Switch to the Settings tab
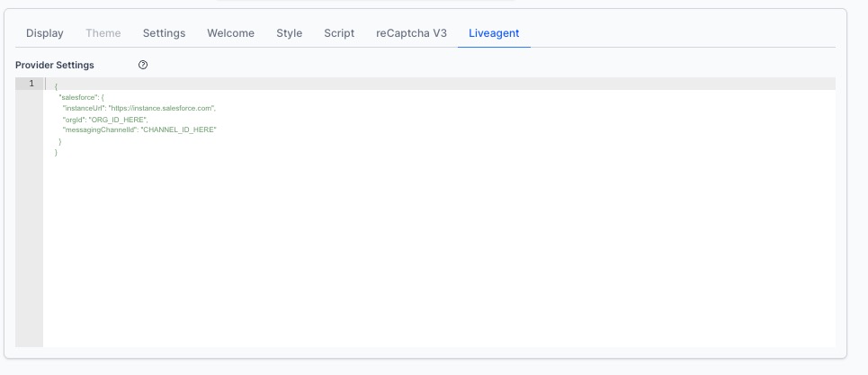The height and width of the screenshot is (375, 868). 164,33
